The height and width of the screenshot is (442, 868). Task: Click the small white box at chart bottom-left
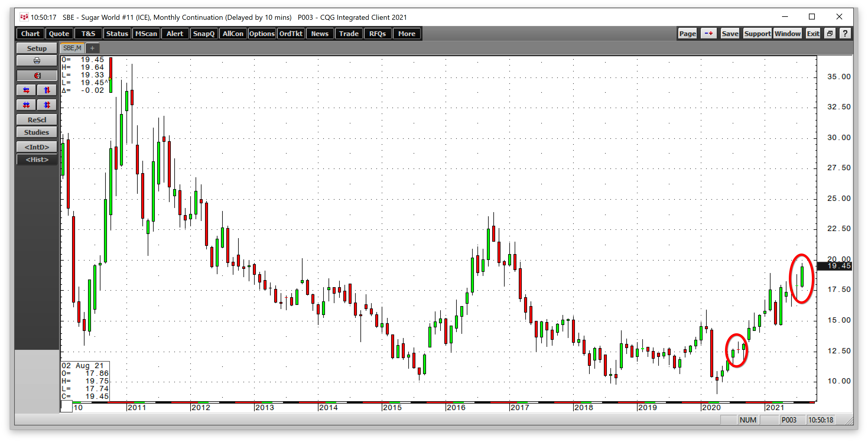click(x=67, y=406)
